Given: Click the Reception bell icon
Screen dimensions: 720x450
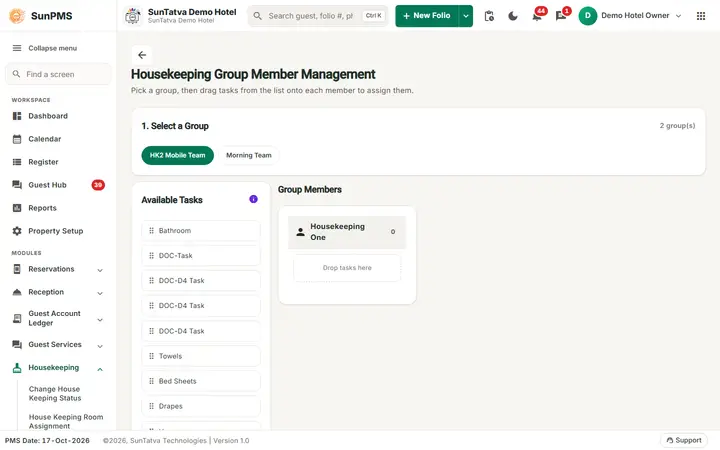Looking at the screenshot, I should [x=17, y=292].
